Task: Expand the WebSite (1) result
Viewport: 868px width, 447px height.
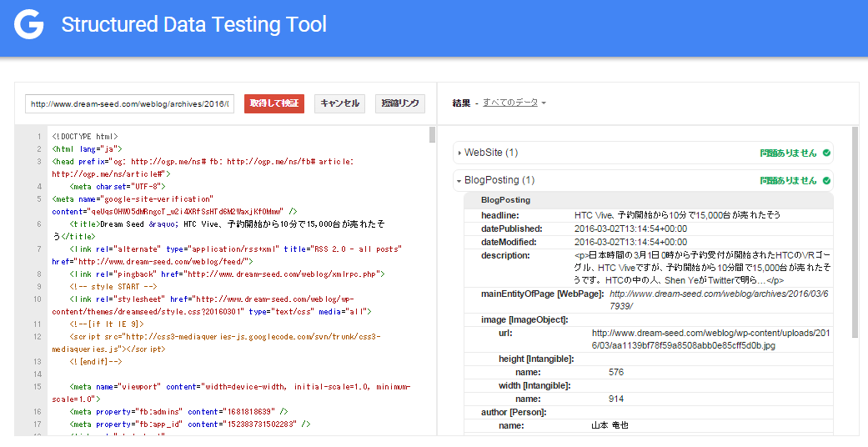Action: point(643,153)
